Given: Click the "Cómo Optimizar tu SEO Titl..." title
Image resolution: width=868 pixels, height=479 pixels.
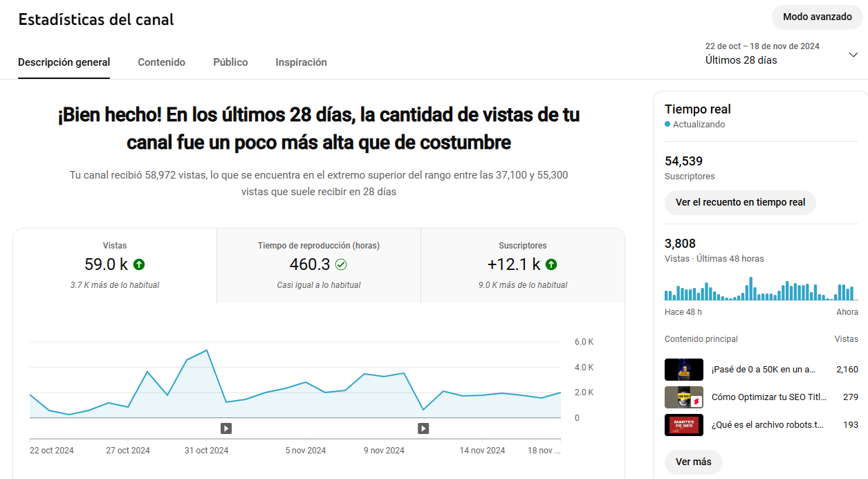Looking at the screenshot, I should pyautogui.click(x=768, y=397).
